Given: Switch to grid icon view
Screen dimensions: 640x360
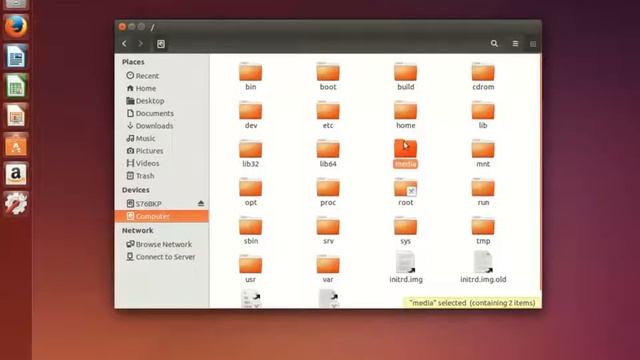Looking at the screenshot, I should (x=533, y=44).
